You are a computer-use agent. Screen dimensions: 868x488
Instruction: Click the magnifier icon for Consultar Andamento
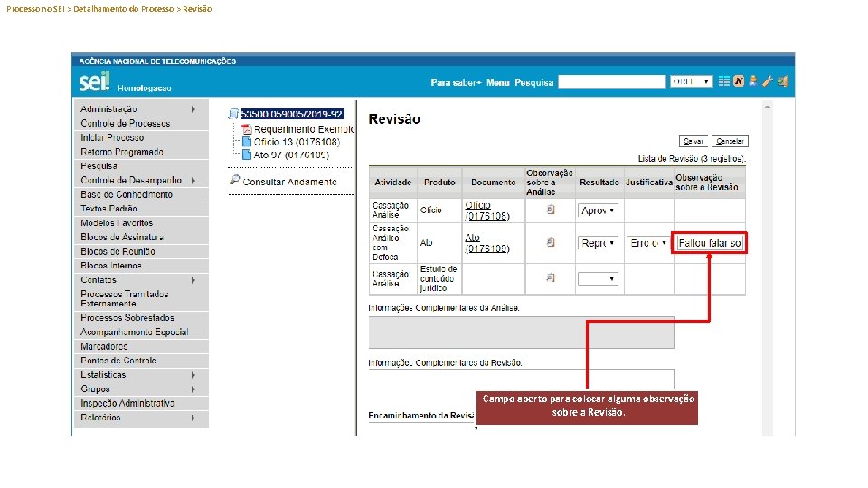(235, 180)
